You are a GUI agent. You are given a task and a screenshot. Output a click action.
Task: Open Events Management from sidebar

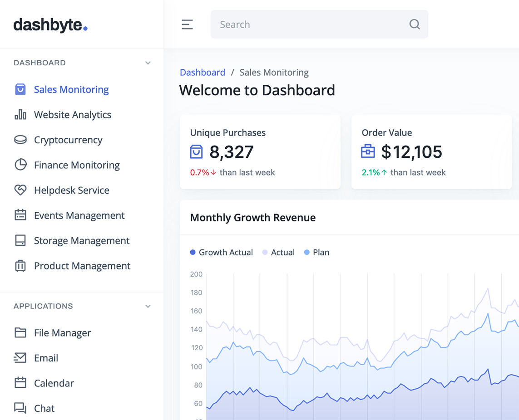pyautogui.click(x=79, y=215)
